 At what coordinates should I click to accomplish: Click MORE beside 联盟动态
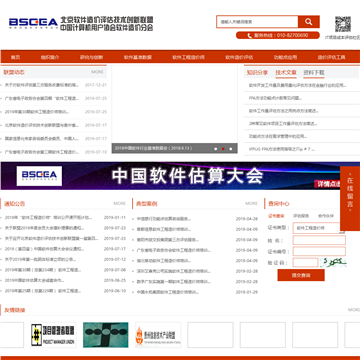97,72
